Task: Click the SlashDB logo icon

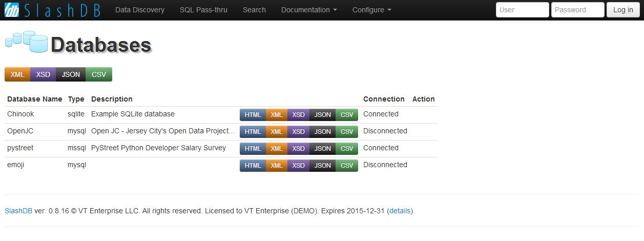Action: tap(12, 10)
